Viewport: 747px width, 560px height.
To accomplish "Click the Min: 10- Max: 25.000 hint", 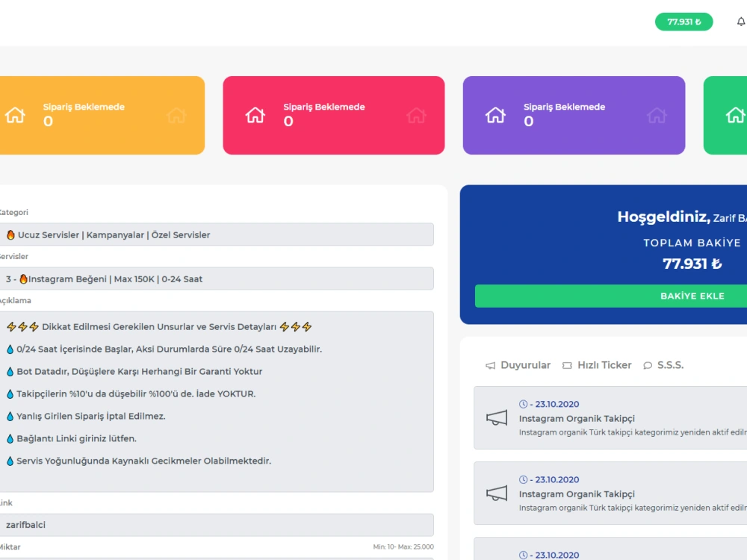I will point(403,547).
